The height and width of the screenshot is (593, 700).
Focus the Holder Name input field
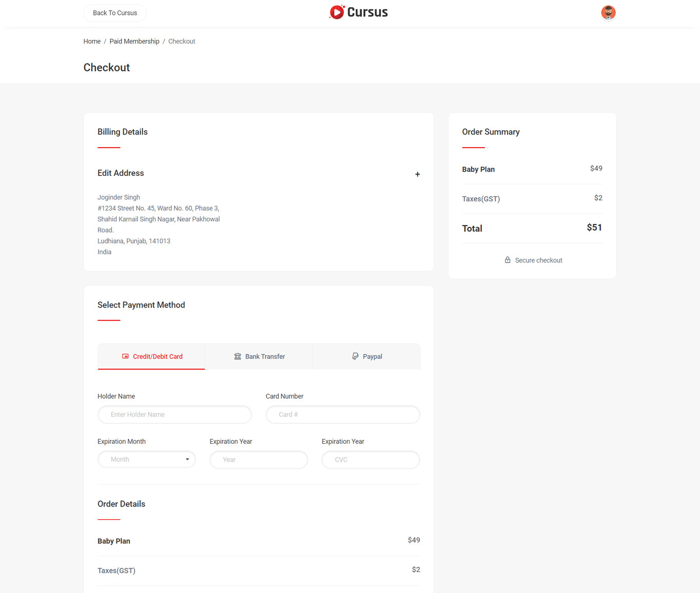point(174,415)
